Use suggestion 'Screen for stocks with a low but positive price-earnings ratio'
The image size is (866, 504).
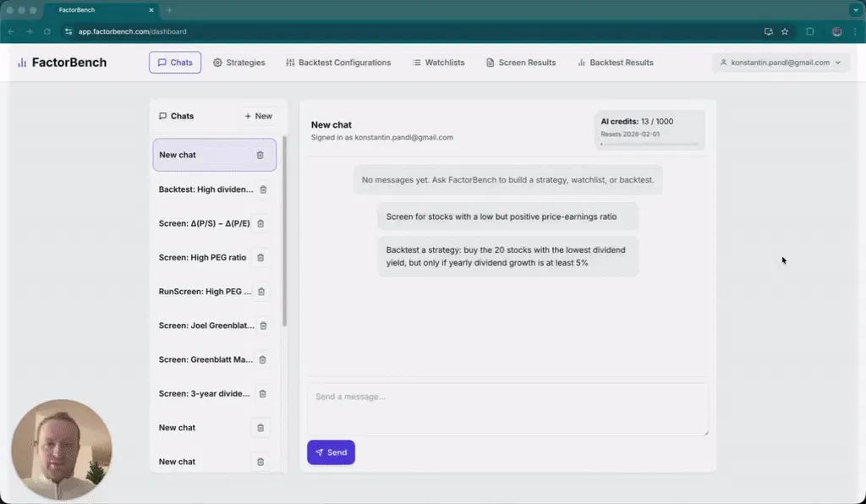(507, 216)
